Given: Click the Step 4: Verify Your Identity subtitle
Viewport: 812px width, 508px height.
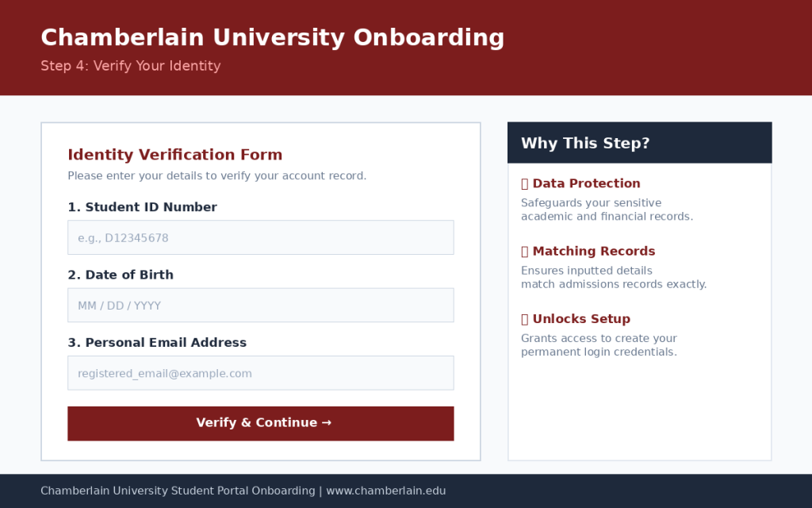Looking at the screenshot, I should click(x=131, y=66).
